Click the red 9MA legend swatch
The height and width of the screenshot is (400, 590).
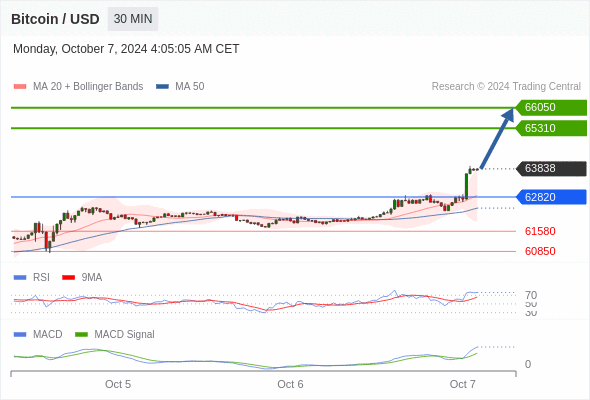(x=68, y=278)
